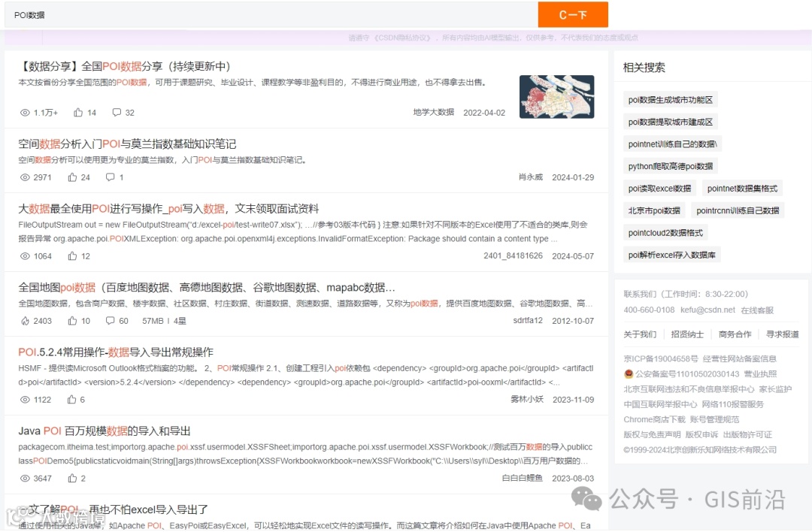Screen dimensions: 812x532
Task: Open the article 空间数据分析入门POI与莫兰指数基础知识笔记
Action: pos(127,144)
